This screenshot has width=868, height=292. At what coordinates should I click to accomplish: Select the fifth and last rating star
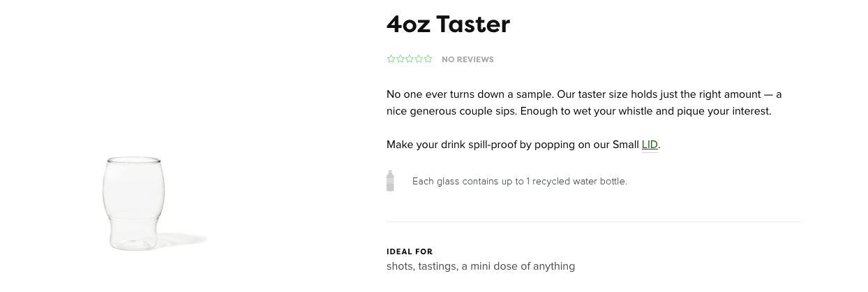[x=428, y=59]
